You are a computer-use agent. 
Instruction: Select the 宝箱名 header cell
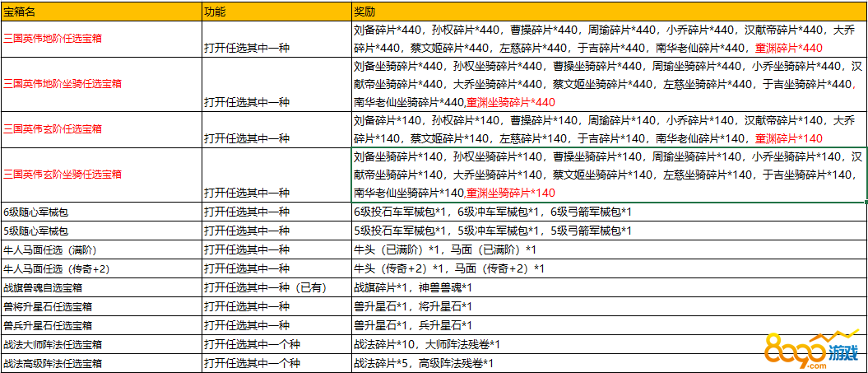(x=101, y=12)
